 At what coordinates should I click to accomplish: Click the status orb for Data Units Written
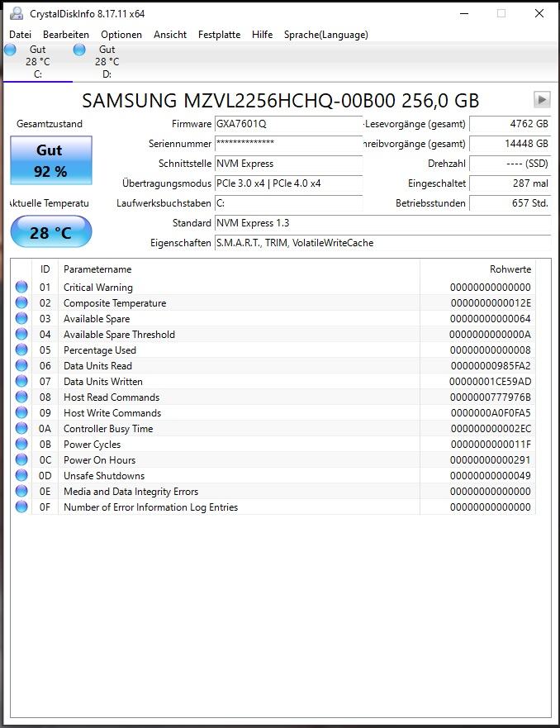[21, 381]
